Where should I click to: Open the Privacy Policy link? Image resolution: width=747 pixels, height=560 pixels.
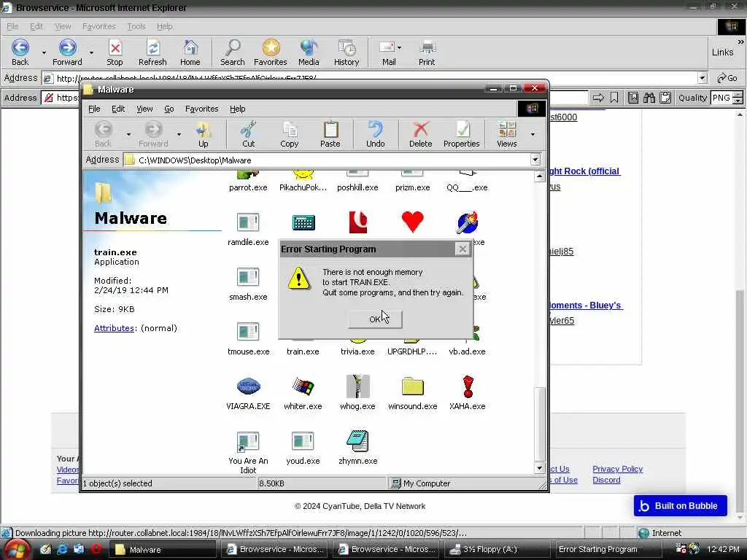[617, 469]
